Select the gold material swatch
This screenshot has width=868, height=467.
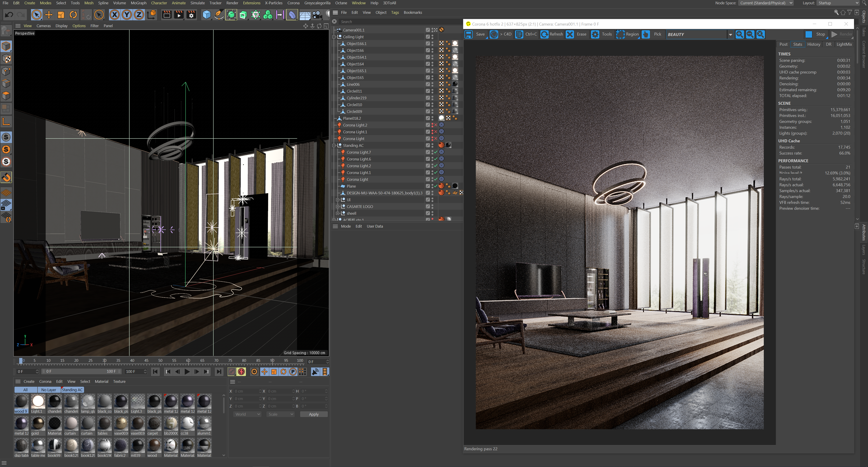coord(38,426)
